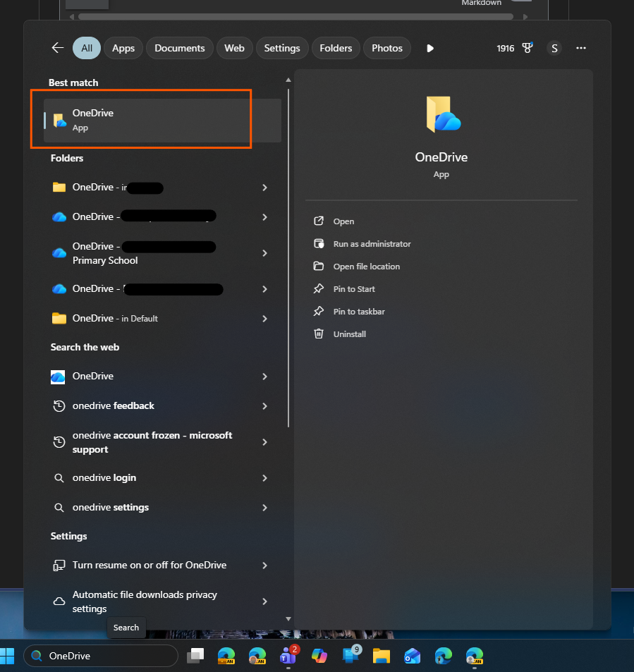Screen dimensions: 634x672
Task: Click the results list scroll-up arrow
Action: 288,80
